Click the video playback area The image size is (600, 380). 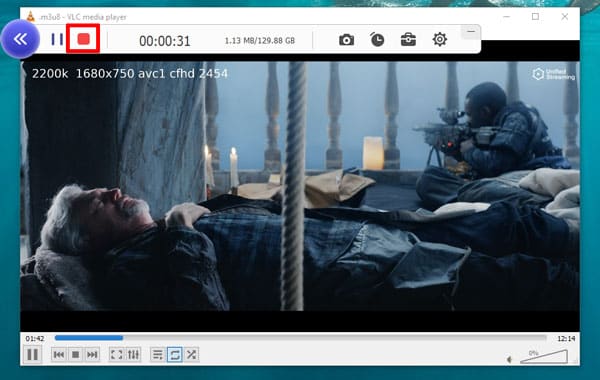[x=300, y=186]
